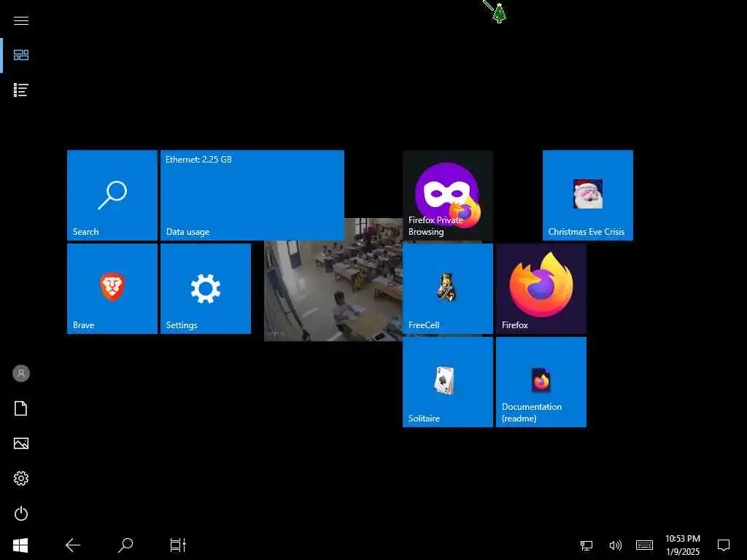The image size is (747, 560).
Task: Open taskbar search magnifier
Action: coord(125,545)
